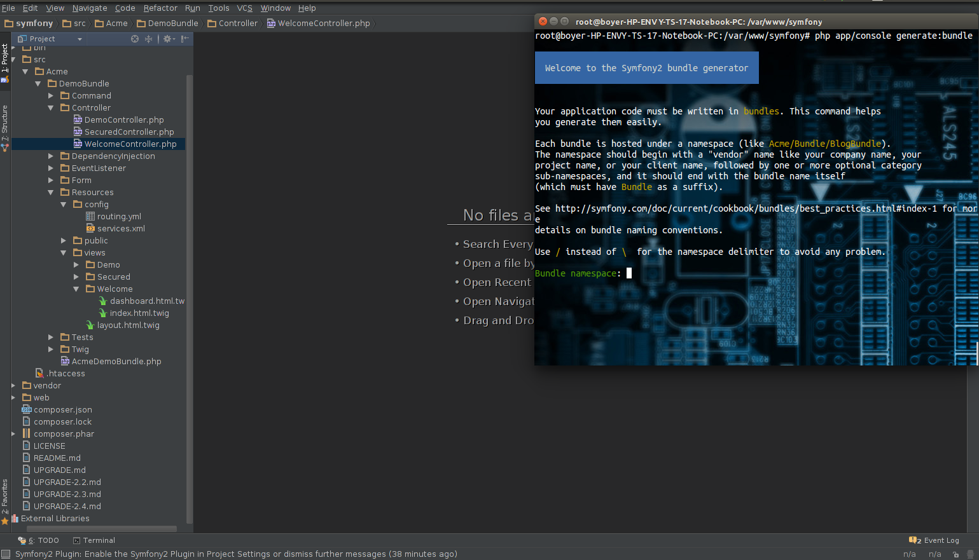Viewport: 979px width, 560px height.
Task: Select the SecuredController.php file icon
Action: pyautogui.click(x=78, y=132)
